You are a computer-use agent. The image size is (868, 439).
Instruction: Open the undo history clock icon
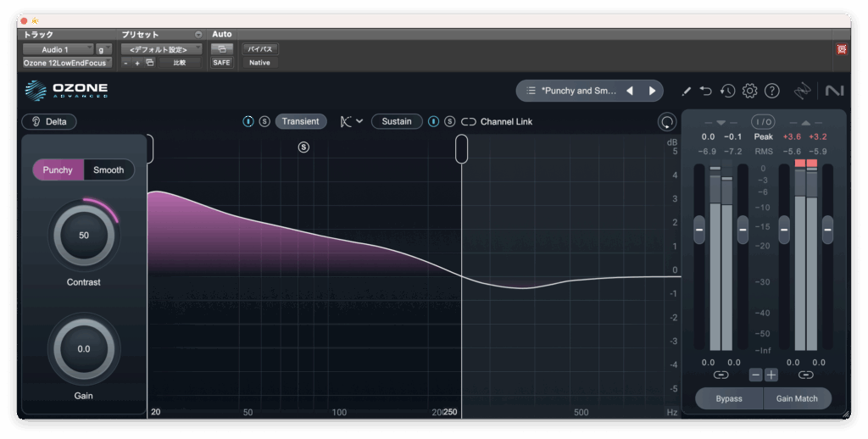tap(727, 91)
